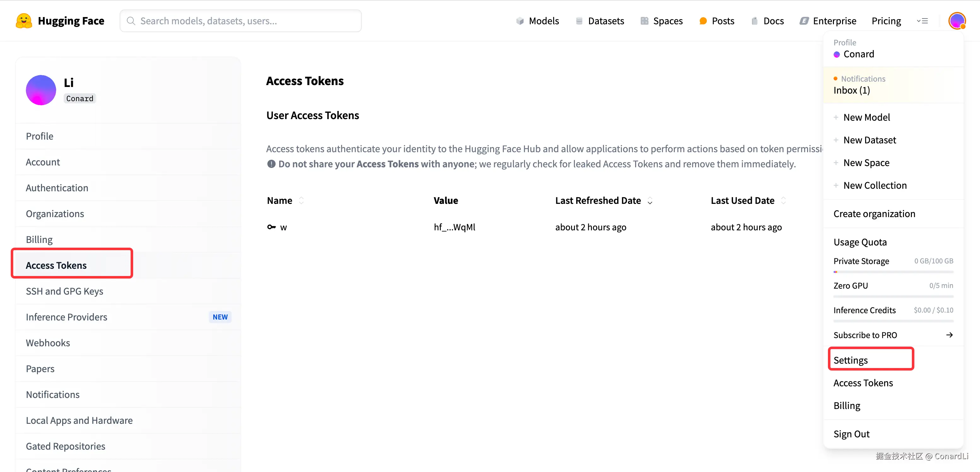Screen dimensions: 980x472
Task: Sort by Last Refreshed Date chevron
Action: [650, 201]
